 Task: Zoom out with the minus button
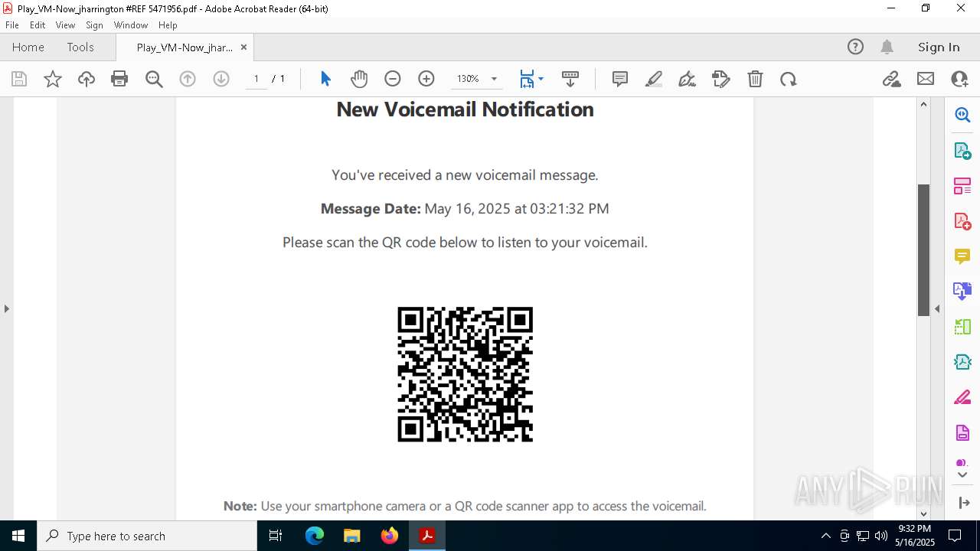pos(393,79)
